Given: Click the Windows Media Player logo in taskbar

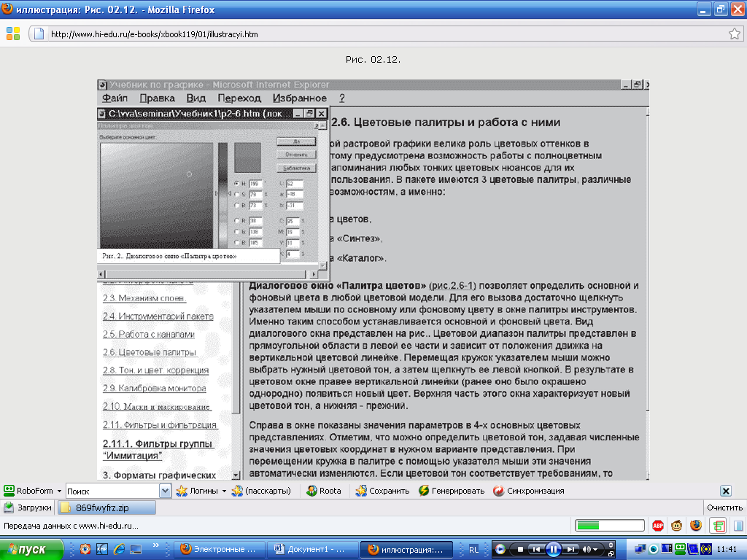Looking at the screenshot, I should [500, 550].
